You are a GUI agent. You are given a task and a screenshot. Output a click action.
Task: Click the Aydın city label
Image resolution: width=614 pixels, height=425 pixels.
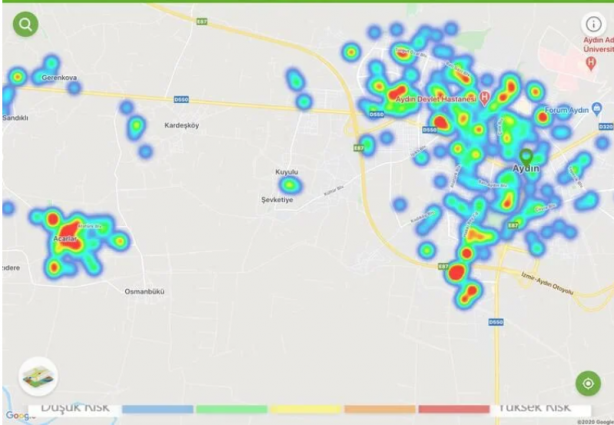pyautogui.click(x=526, y=168)
